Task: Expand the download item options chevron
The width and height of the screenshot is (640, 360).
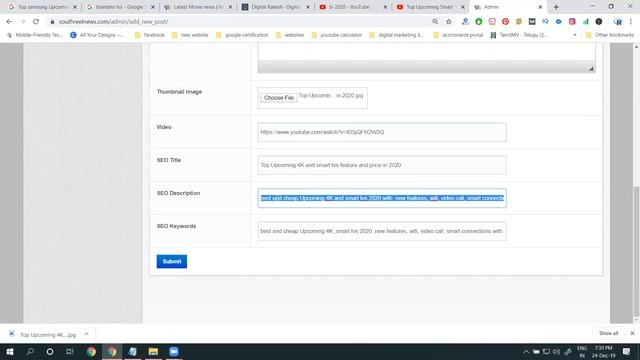Action: click(86, 334)
